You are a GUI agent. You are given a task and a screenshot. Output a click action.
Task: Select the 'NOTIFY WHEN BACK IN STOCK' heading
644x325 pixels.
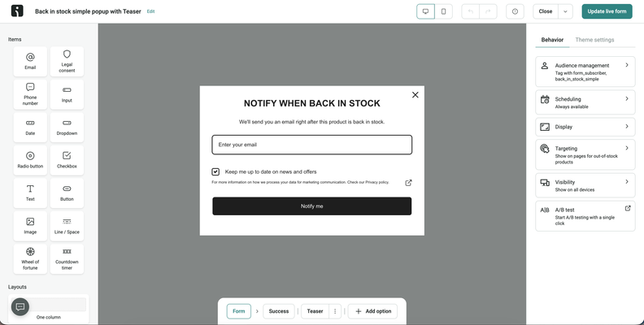311,103
